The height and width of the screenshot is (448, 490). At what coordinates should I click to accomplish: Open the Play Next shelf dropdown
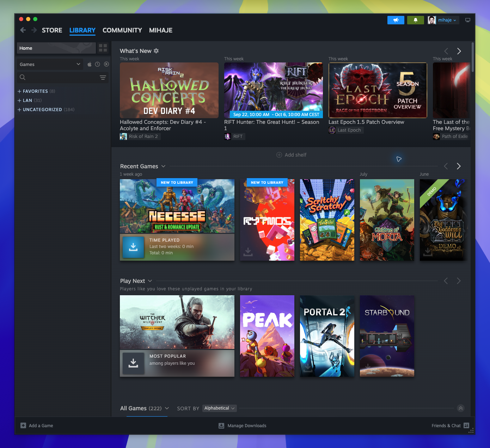point(150,281)
